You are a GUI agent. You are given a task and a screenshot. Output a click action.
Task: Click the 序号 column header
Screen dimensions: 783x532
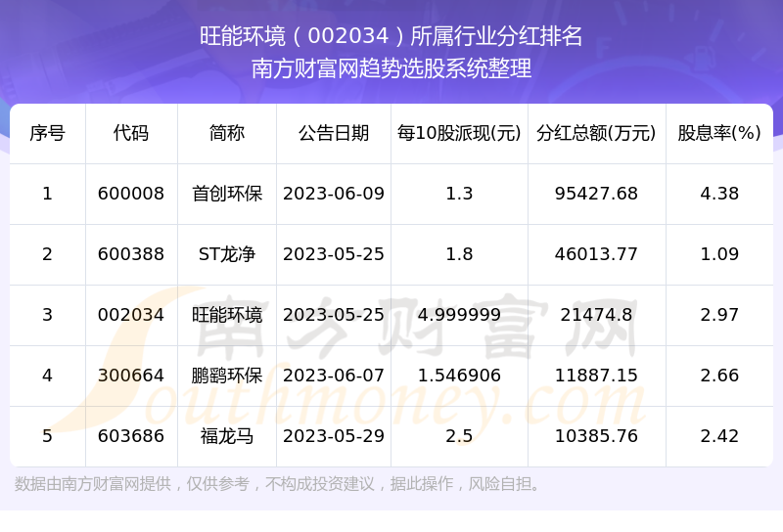[47, 133]
